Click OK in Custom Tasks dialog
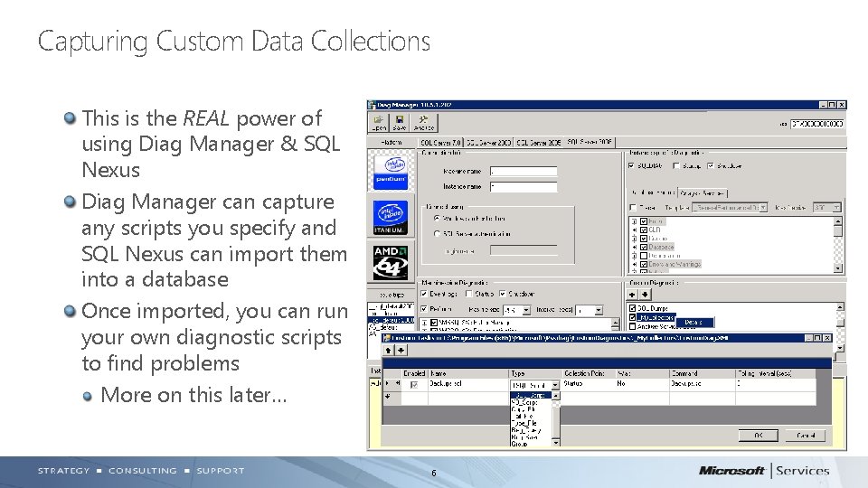This screenshot has width=868, height=488. click(x=758, y=436)
